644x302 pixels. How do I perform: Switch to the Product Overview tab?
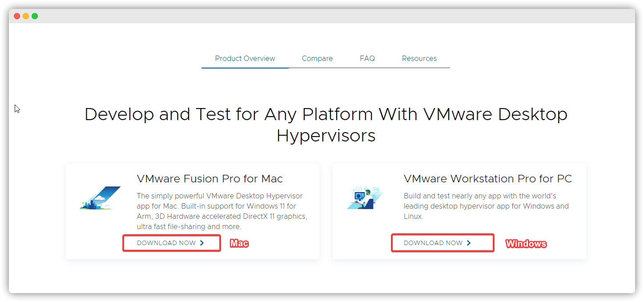pyautogui.click(x=245, y=59)
